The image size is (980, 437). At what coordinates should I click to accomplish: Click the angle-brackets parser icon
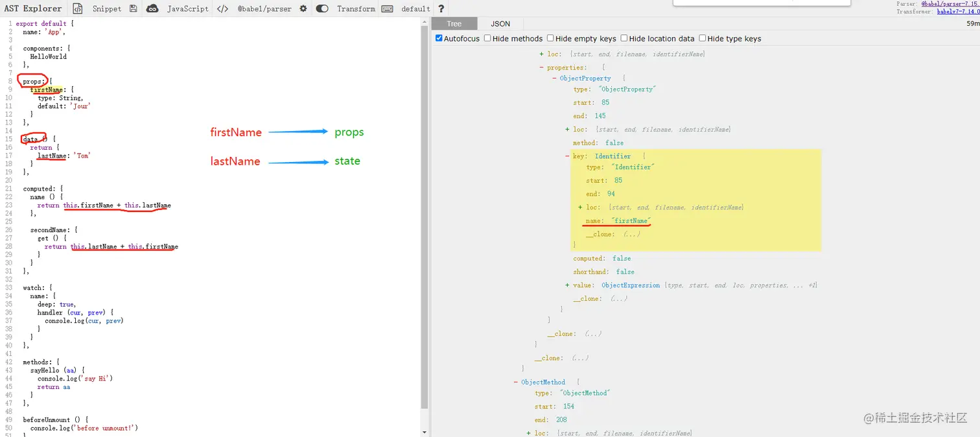click(x=223, y=8)
